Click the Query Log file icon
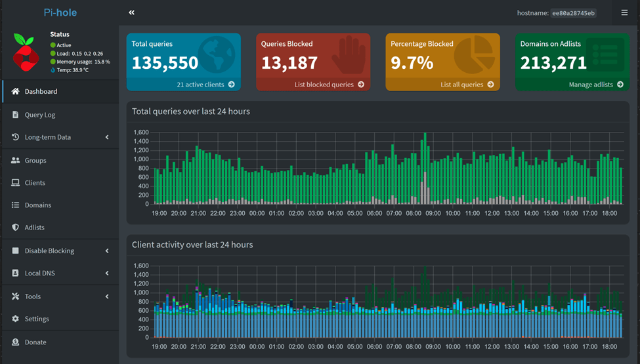This screenshot has height=364, width=640. 16,115
